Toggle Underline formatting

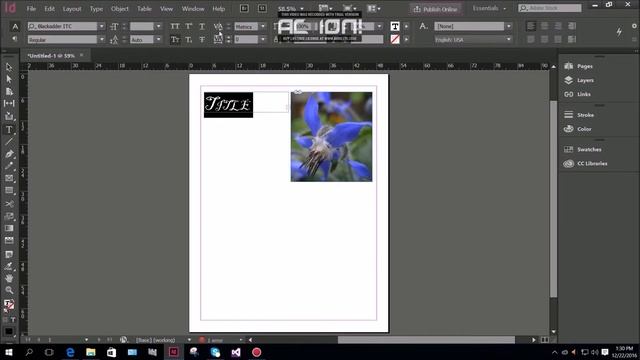tap(202, 26)
